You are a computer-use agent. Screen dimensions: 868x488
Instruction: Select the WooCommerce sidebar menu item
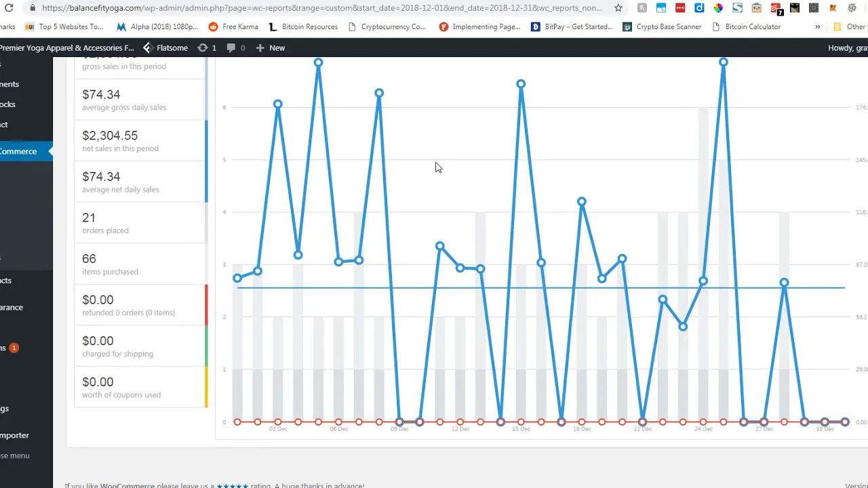[26, 151]
